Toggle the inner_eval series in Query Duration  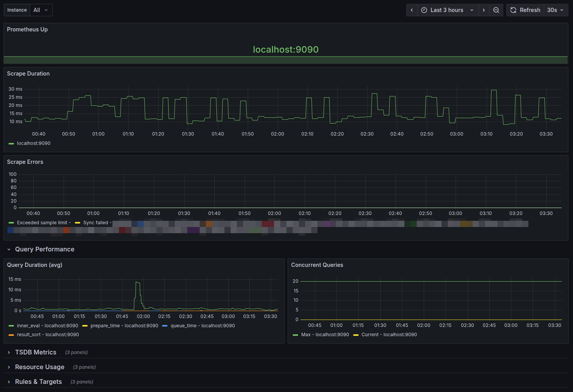pos(47,325)
